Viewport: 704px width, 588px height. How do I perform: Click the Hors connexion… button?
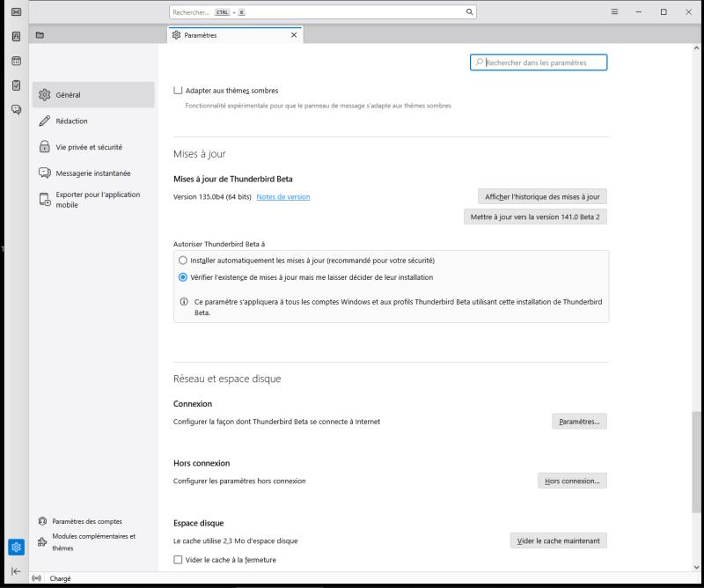click(572, 481)
